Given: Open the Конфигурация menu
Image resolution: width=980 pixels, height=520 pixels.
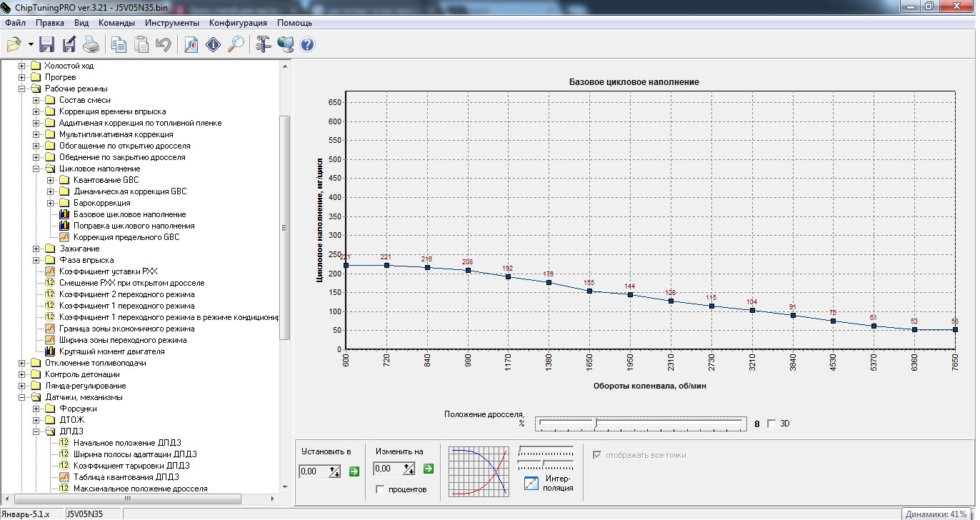Looking at the screenshot, I should click(238, 23).
